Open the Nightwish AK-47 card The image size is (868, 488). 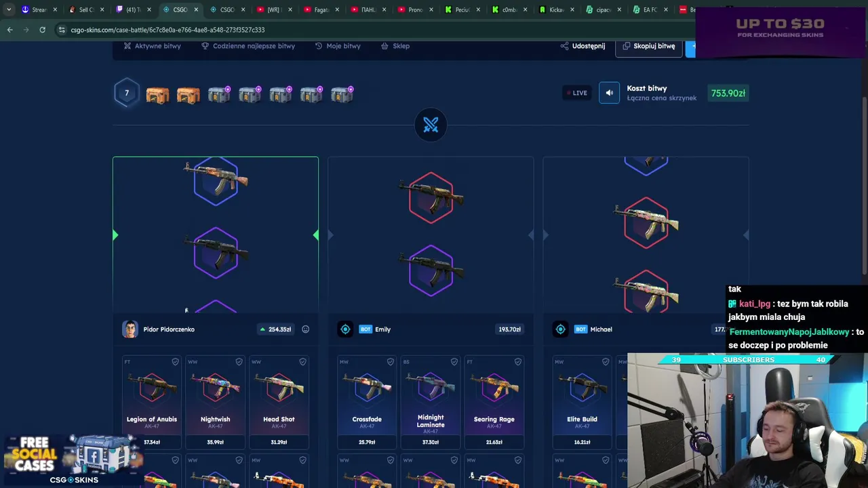tap(215, 402)
